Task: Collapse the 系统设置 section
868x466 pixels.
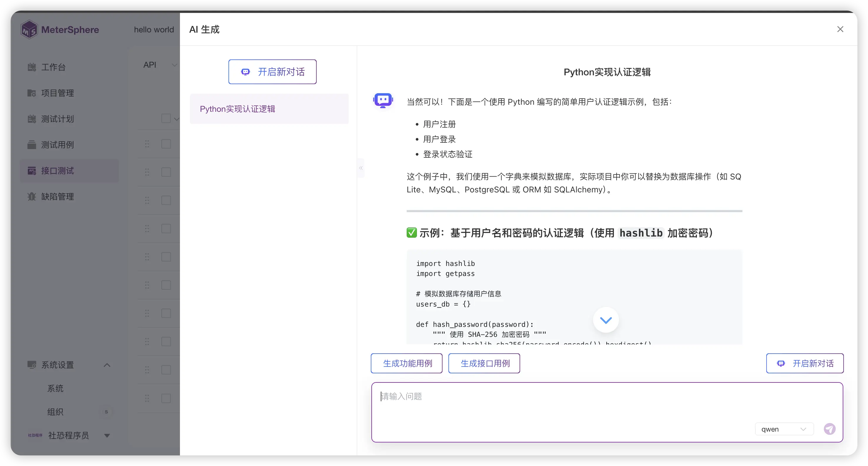Action: (x=107, y=365)
